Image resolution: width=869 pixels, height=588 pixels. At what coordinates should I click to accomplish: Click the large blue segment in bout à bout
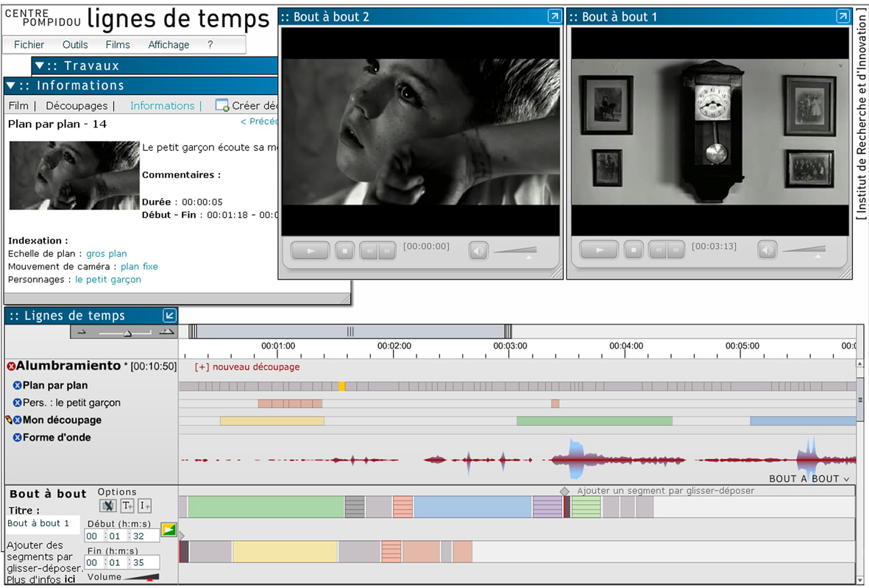pyautogui.click(x=472, y=507)
